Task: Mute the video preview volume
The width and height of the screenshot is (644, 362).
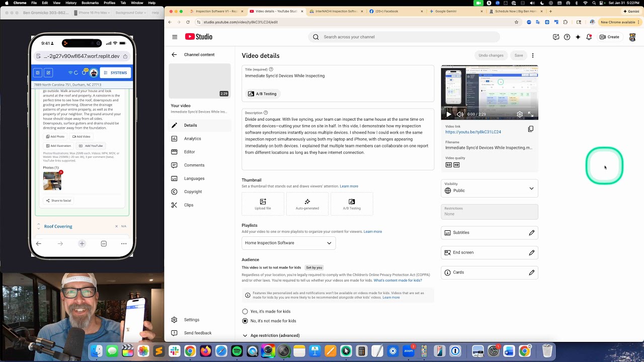Action: pos(460,114)
